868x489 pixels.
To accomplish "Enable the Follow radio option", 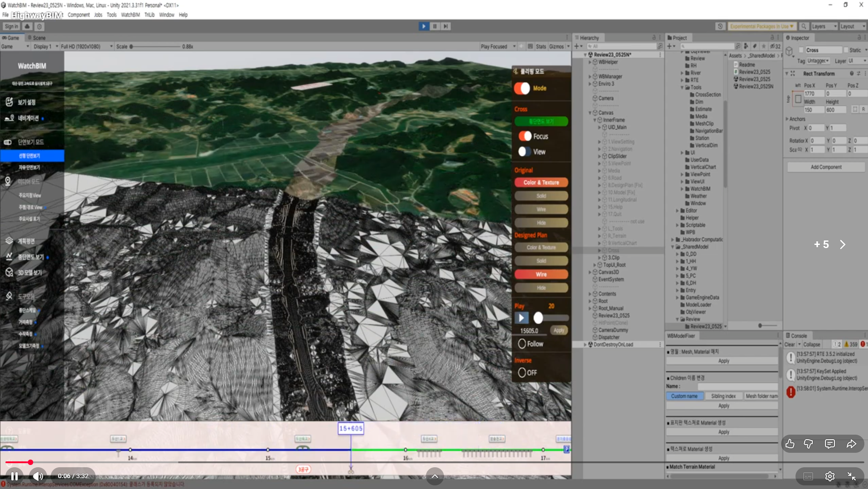I will (x=522, y=344).
